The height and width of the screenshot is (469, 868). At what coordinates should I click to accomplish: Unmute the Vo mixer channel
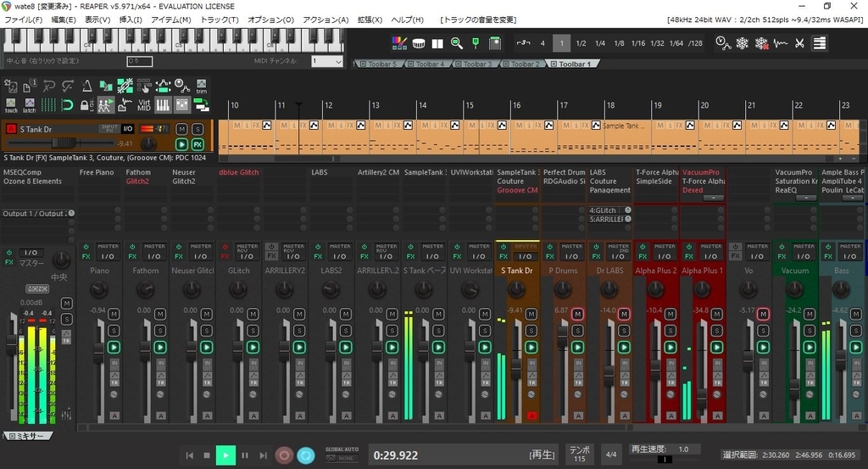(763, 314)
